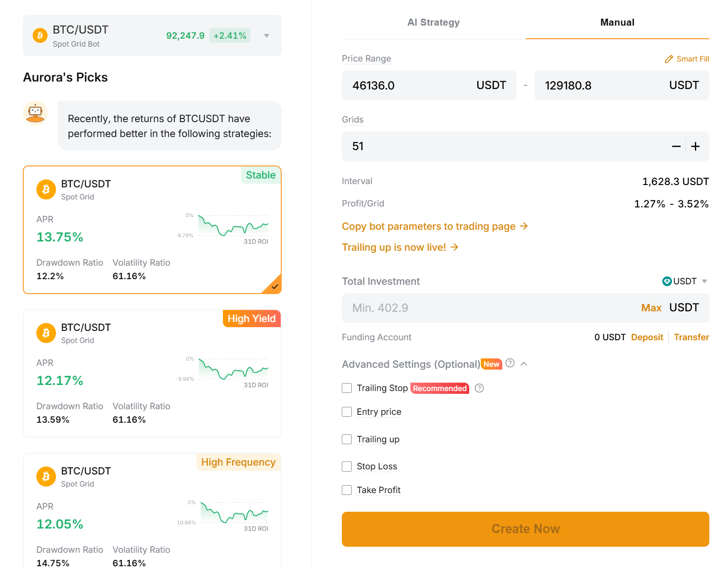Enable the Take Profit checkbox
The width and height of the screenshot is (728, 570).
[347, 490]
